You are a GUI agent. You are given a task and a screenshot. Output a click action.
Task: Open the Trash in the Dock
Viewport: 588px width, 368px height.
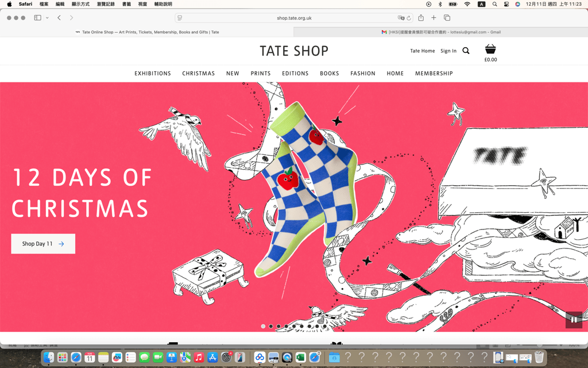coord(539,357)
